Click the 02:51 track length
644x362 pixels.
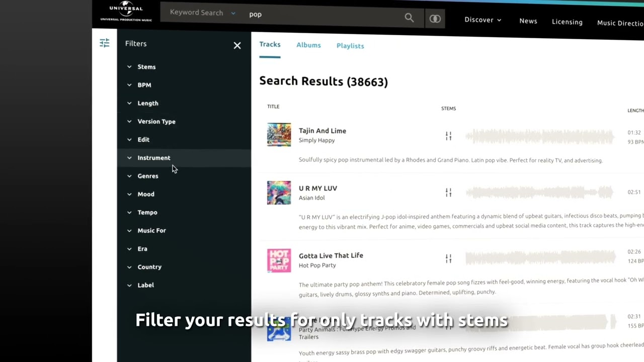[634, 192]
